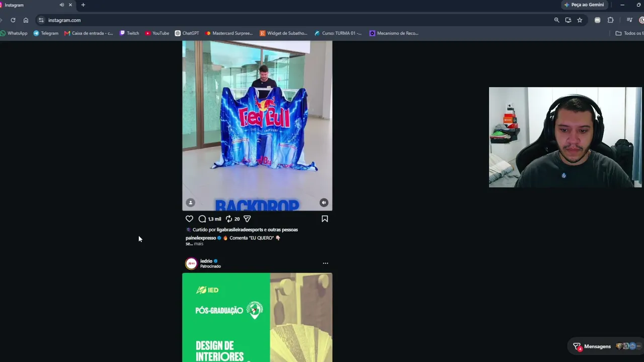Open ligabrasileiradeesports profile from likes
Image resolution: width=644 pixels, height=362 pixels.
[239, 230]
